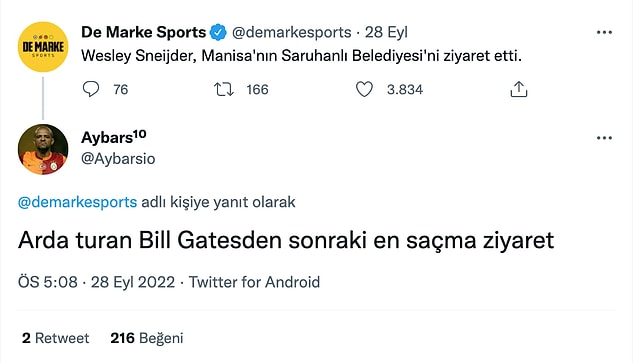Click the blue verified badge
Screen dimensions: 635x363
(219, 32)
